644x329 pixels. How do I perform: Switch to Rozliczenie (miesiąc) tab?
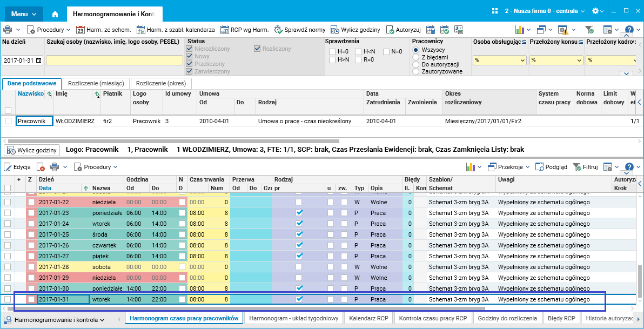(x=96, y=83)
